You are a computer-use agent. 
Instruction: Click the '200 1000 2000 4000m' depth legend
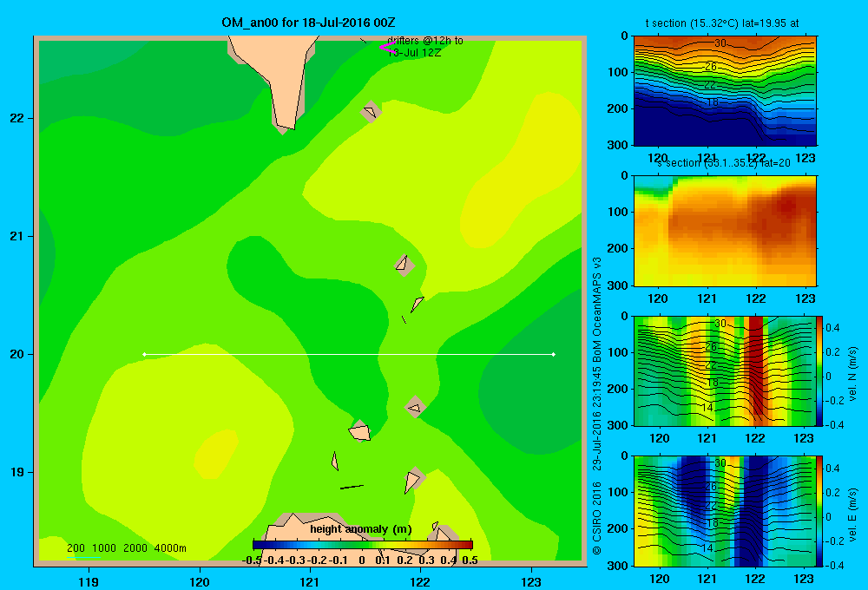(126, 548)
